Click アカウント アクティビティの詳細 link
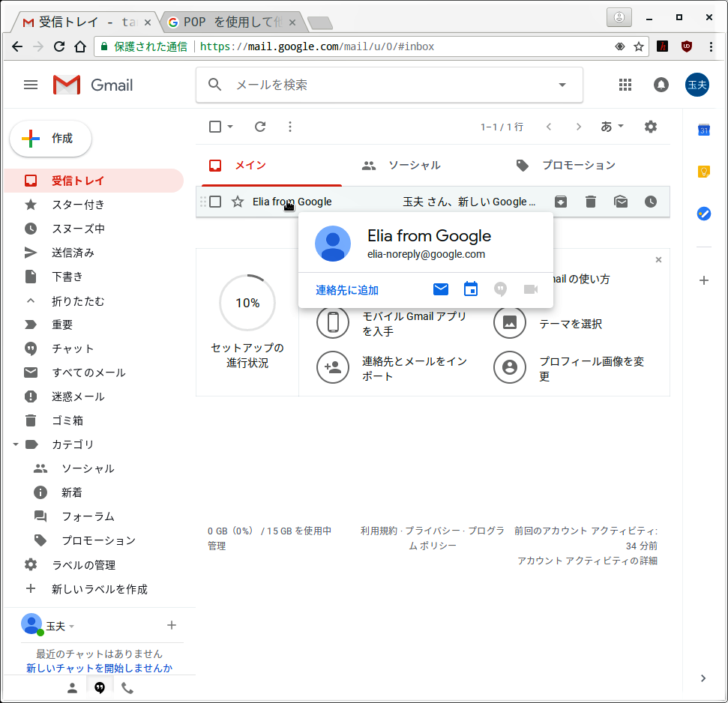Viewport: 728px width, 703px height. pos(587,561)
